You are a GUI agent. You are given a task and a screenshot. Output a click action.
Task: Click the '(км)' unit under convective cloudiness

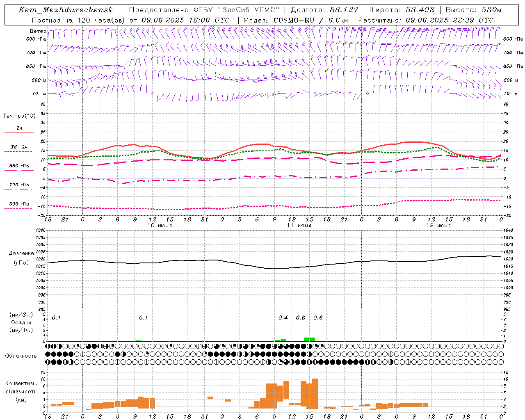point(21,399)
